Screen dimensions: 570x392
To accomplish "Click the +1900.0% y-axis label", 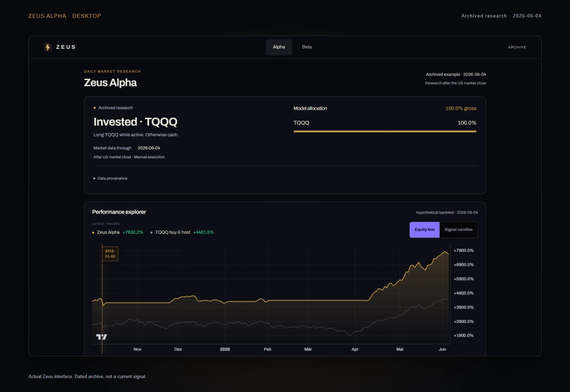I will (x=463, y=335).
